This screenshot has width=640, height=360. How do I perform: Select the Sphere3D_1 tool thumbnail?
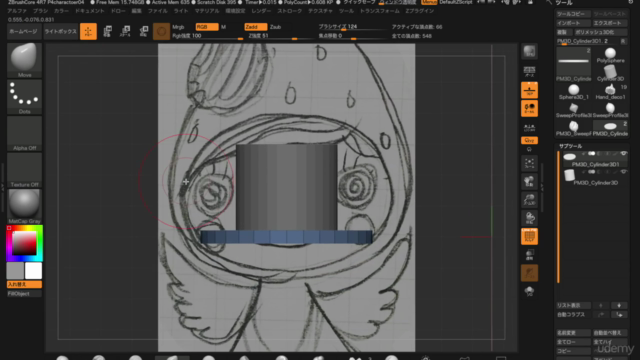point(573,92)
